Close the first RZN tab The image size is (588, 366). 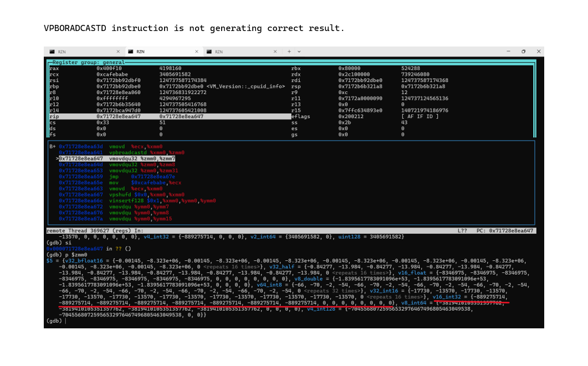[118, 51]
